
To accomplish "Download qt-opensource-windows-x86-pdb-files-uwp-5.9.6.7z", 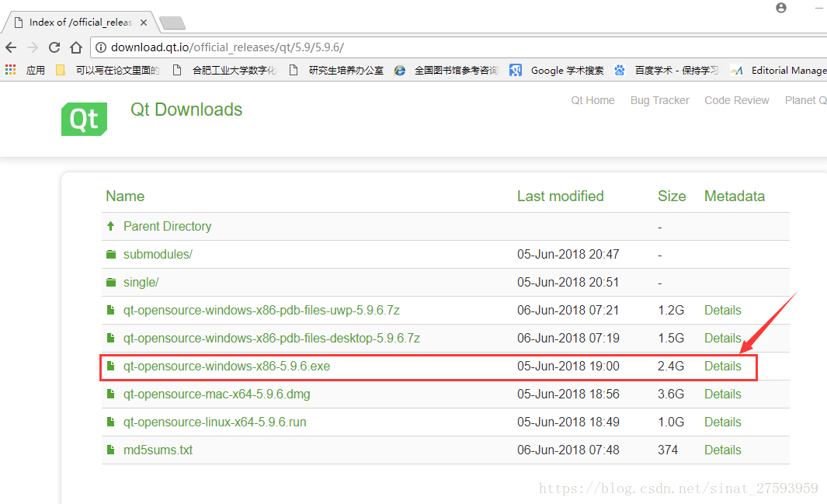I will 261,310.
